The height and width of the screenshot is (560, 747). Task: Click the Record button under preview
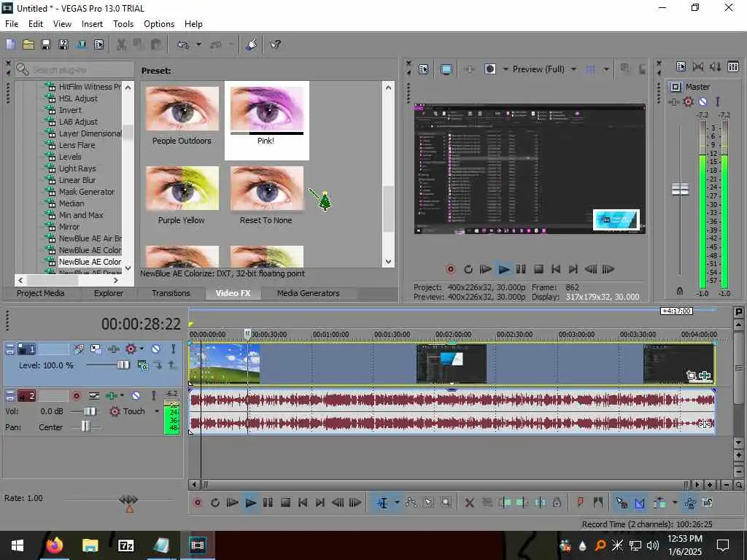tap(450, 269)
